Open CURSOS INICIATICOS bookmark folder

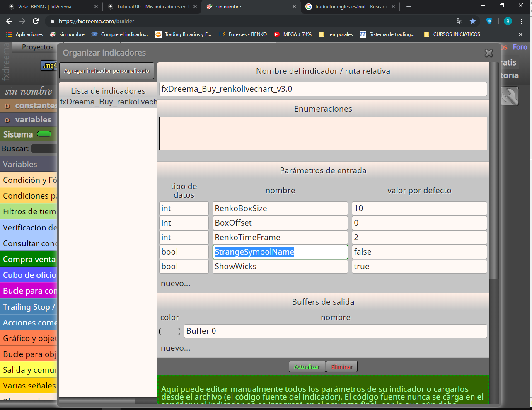[x=452, y=34]
